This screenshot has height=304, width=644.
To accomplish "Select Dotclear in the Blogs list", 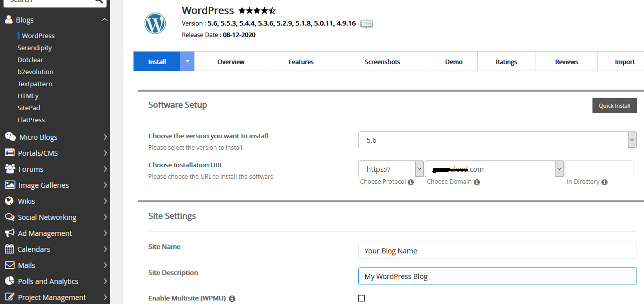I will (31, 60).
